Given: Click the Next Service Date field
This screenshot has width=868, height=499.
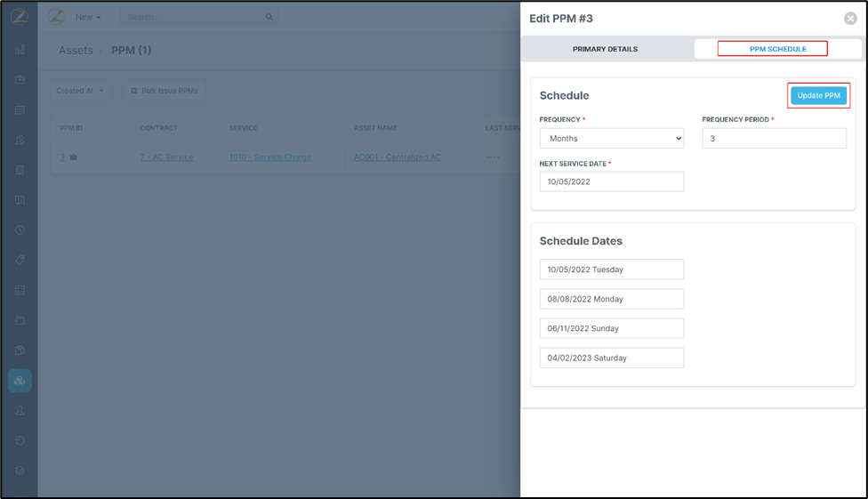Looking at the screenshot, I should pos(612,181).
